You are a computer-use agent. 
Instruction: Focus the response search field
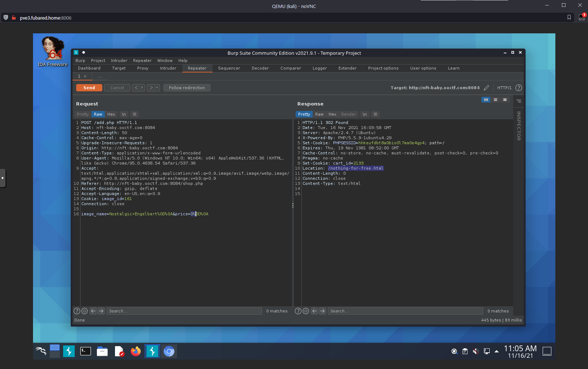(406, 311)
